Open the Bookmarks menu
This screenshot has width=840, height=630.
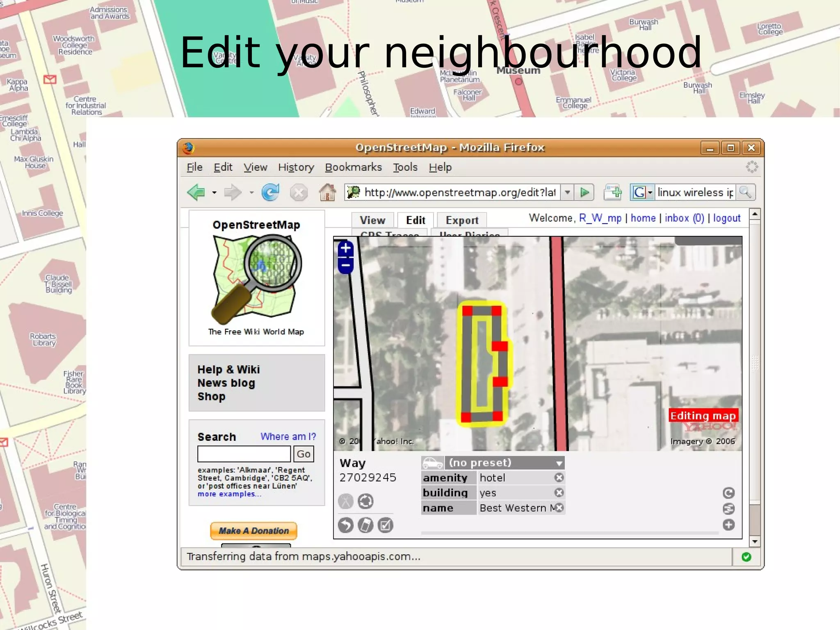point(353,167)
